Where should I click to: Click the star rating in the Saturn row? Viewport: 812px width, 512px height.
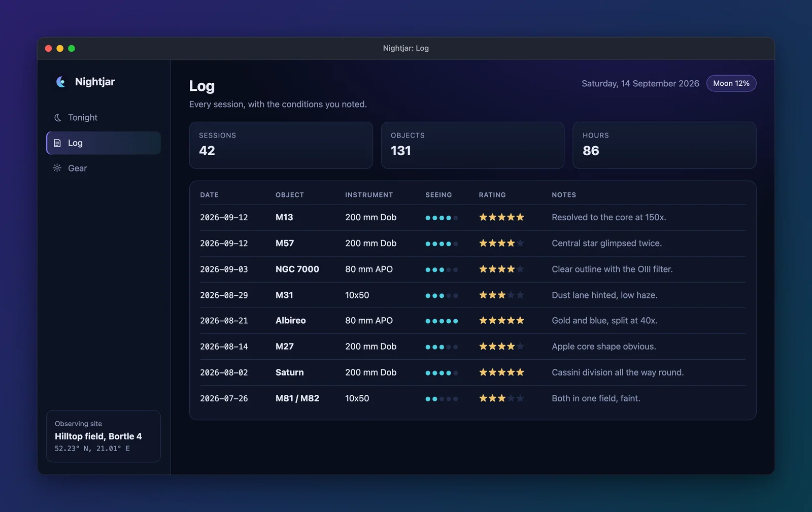tap(501, 372)
